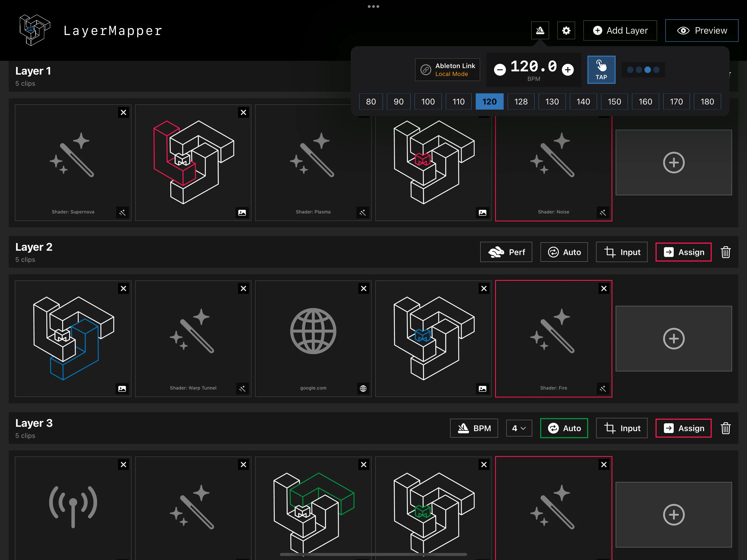Click the LayerMapper logo icon

point(35,30)
